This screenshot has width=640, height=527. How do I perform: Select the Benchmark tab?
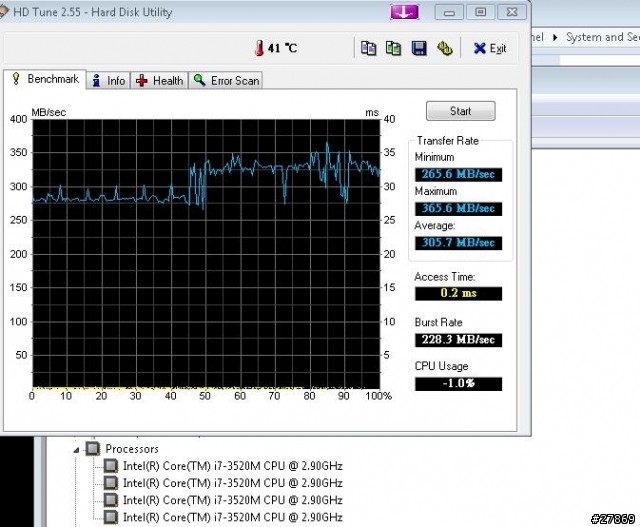click(45, 79)
